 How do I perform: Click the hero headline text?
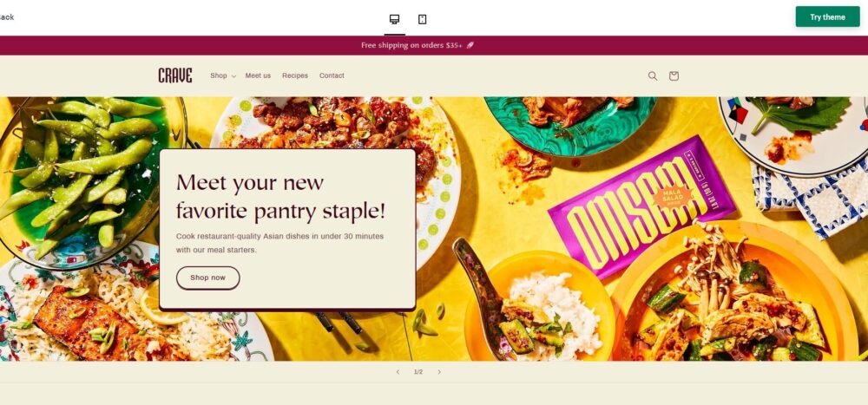(280, 196)
